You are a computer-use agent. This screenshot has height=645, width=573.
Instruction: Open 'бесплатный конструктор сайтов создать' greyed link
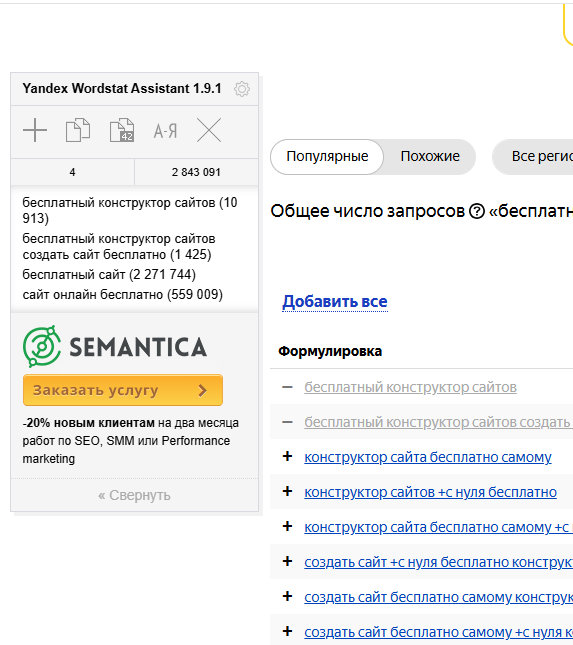tap(437, 422)
